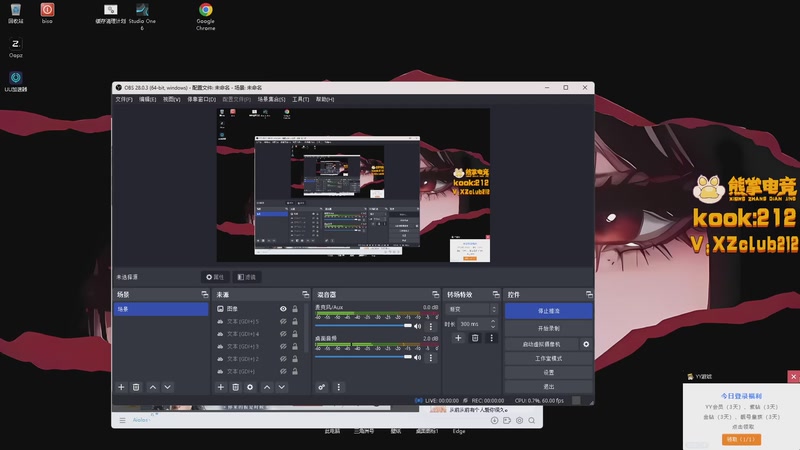Click the transition duration 300 ms field
The width and height of the screenshot is (800, 450).
[x=473, y=324]
